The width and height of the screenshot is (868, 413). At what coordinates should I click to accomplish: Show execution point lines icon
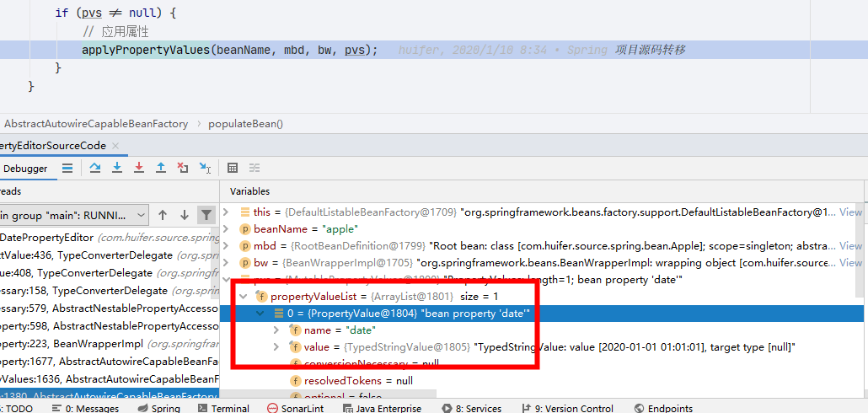pyautogui.click(x=67, y=168)
